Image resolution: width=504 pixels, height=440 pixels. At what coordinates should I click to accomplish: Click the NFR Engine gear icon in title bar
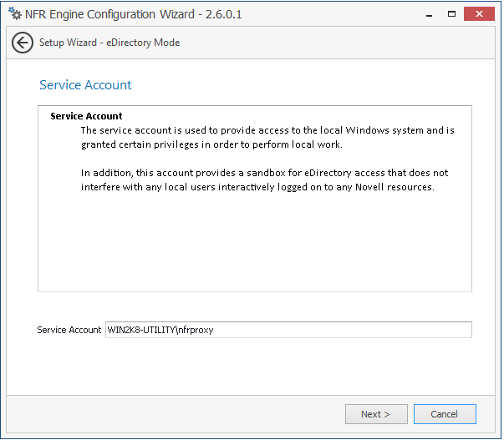pos(15,13)
